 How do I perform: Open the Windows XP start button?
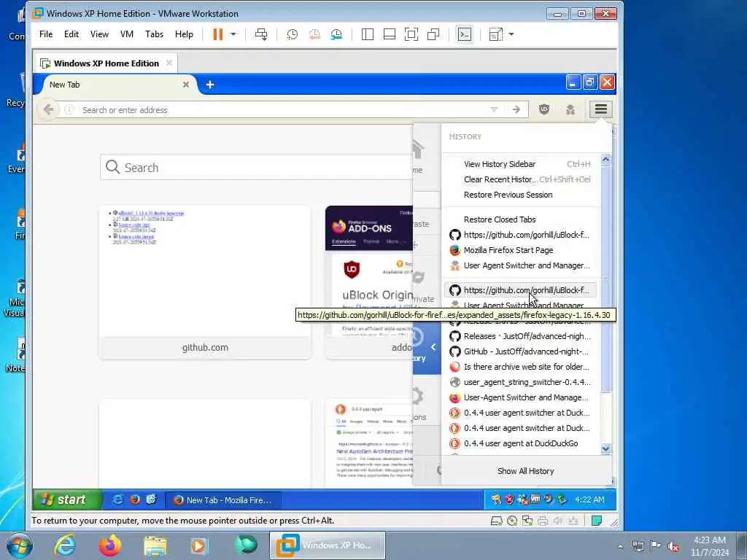click(x=67, y=499)
